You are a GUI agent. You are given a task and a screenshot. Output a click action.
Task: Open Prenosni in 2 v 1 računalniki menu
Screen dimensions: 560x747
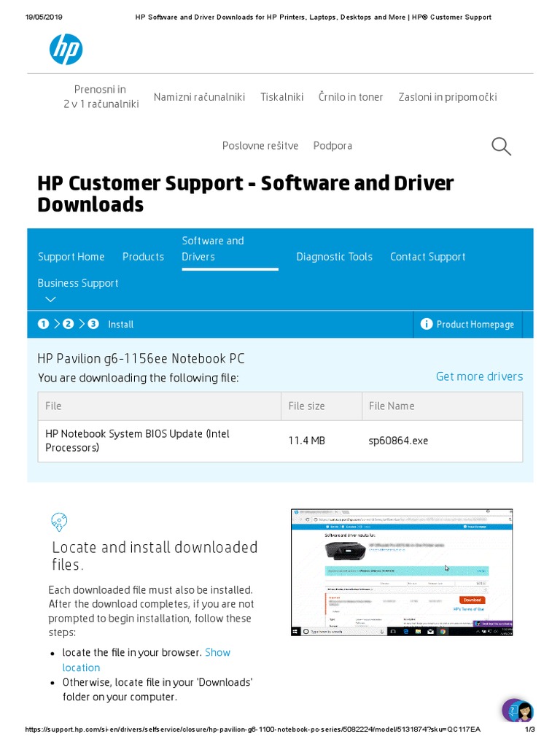click(101, 97)
